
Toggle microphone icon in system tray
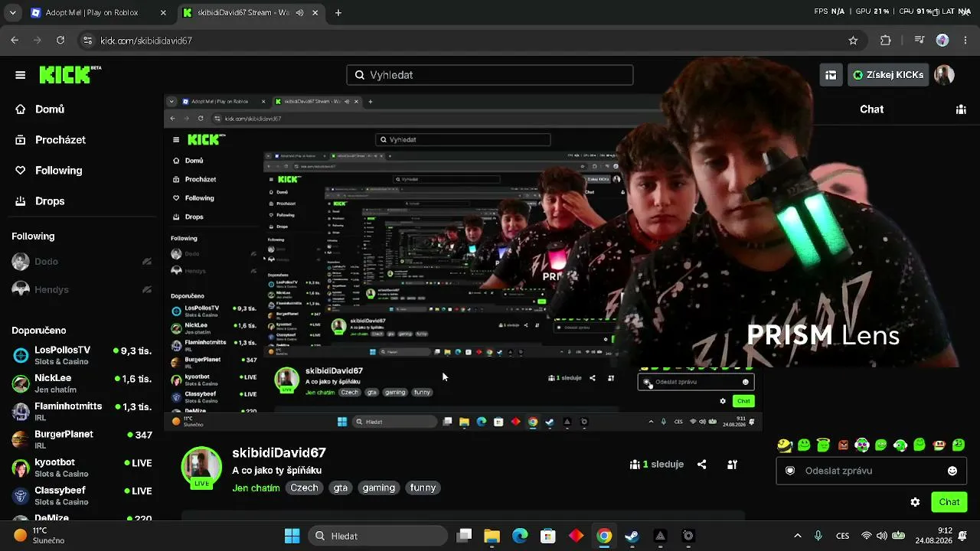[x=818, y=536]
